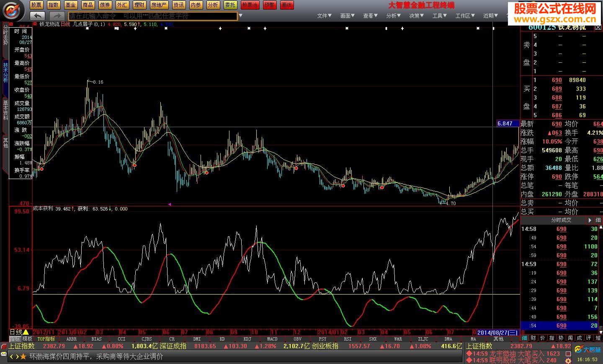Click the back arrow navigation button

pos(38,16)
